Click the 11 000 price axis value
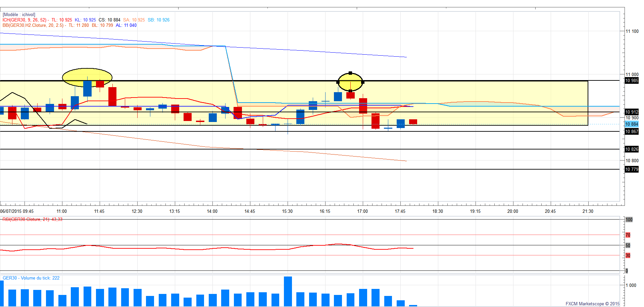 [x=632, y=75]
